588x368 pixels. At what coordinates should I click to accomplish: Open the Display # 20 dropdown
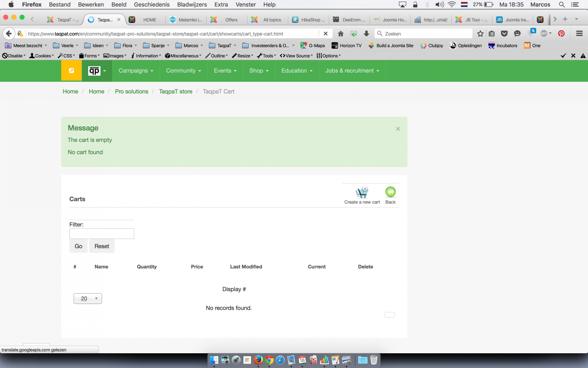88,299
